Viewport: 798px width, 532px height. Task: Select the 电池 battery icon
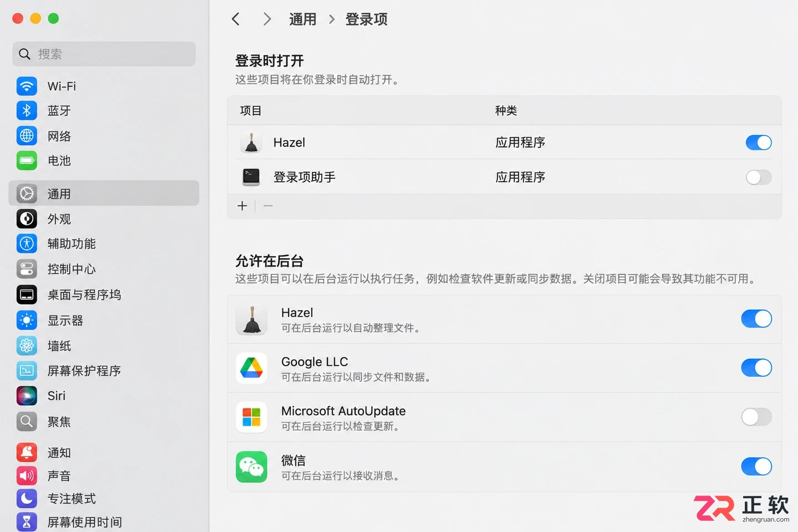click(x=27, y=161)
